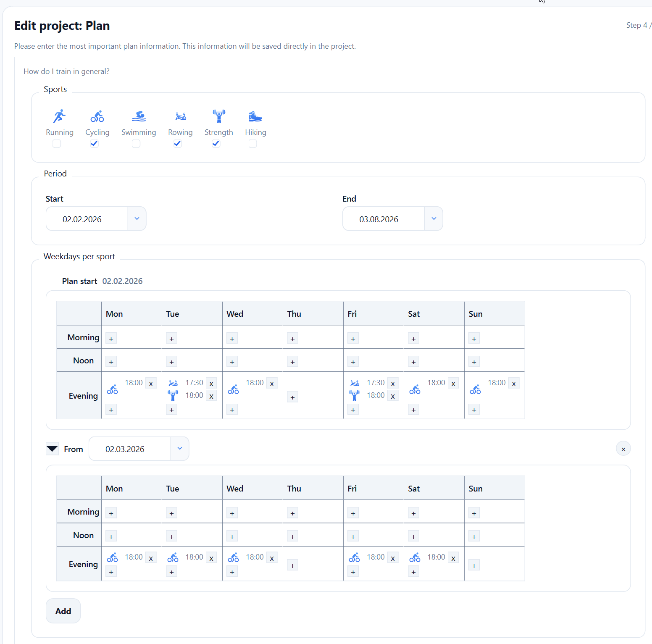Screen dimensions: 652x644
Task: Click strength icon in Friday evening of first table
Action: (x=354, y=395)
